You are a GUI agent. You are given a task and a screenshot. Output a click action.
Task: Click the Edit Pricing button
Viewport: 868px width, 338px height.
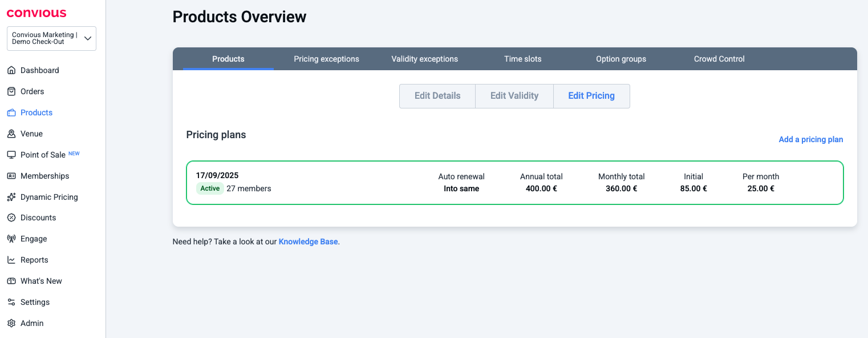pos(591,96)
